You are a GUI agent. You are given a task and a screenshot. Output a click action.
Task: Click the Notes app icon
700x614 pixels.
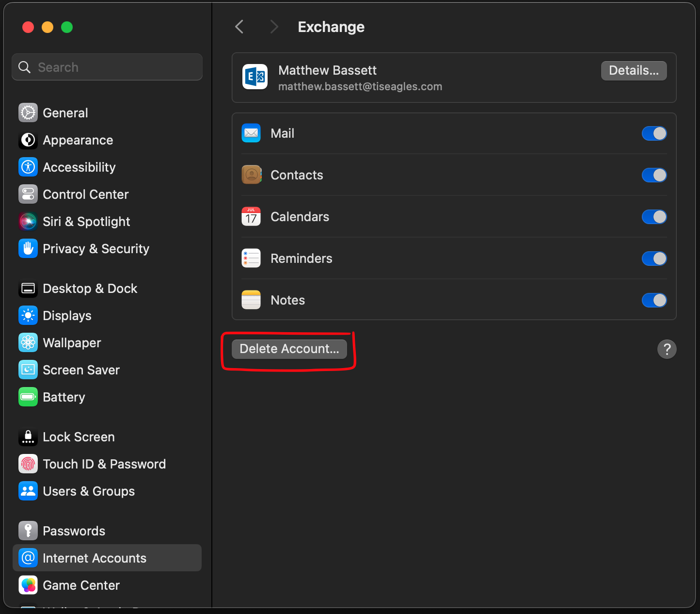pyautogui.click(x=251, y=300)
